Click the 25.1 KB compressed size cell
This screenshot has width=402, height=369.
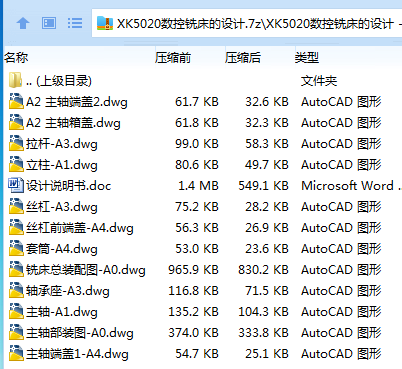[x=267, y=354]
